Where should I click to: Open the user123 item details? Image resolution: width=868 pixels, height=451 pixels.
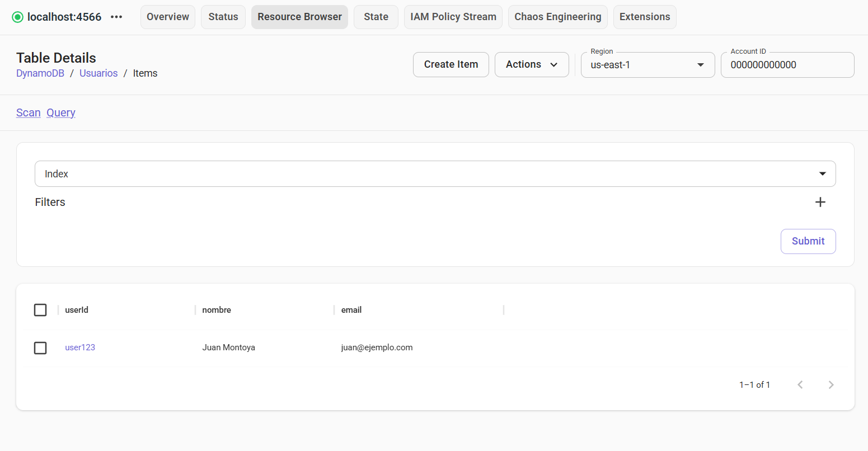[x=80, y=347]
